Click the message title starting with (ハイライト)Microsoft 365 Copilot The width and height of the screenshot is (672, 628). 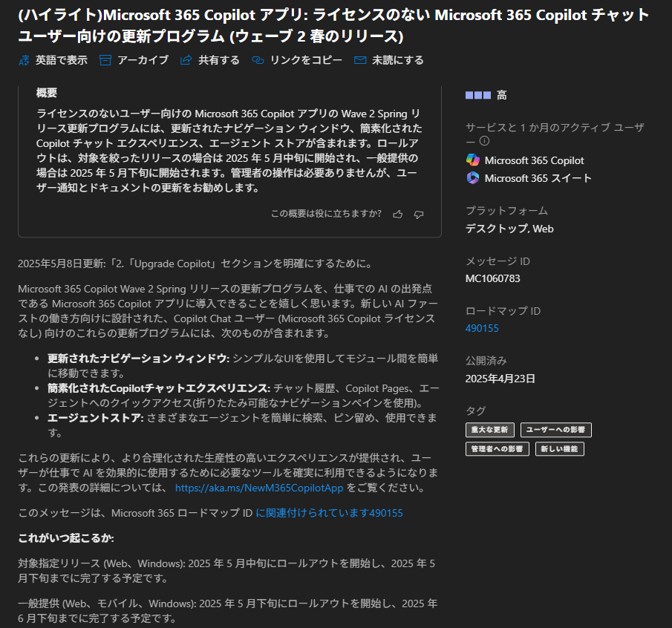click(333, 26)
